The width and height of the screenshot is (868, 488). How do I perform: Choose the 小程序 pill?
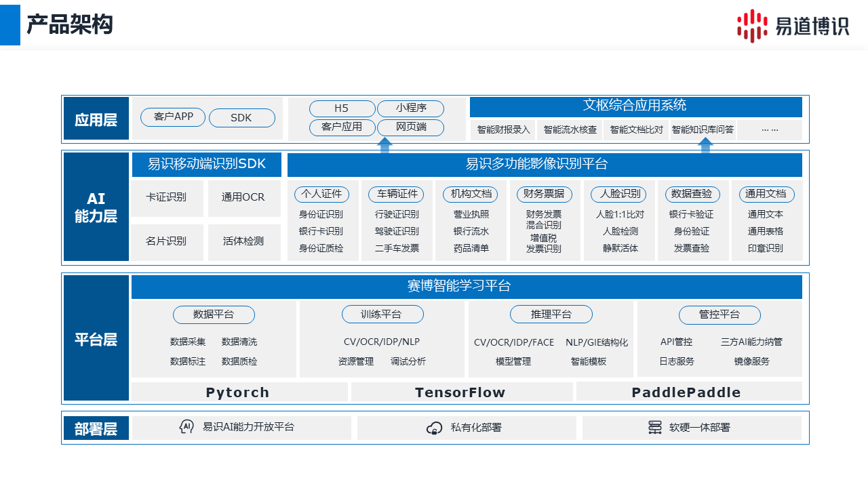point(410,108)
